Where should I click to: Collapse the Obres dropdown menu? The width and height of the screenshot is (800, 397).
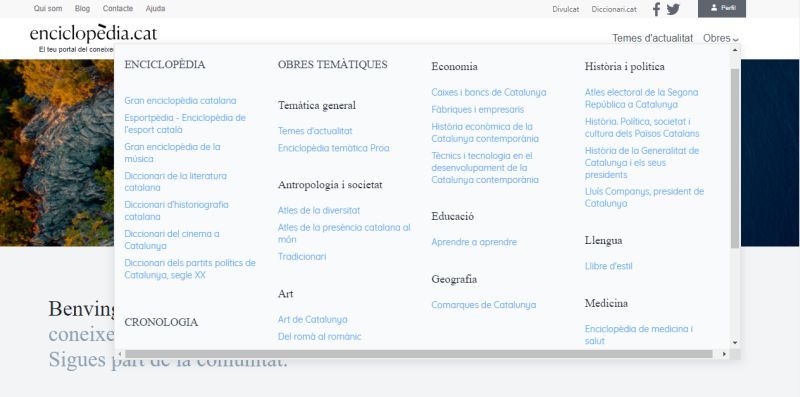click(721, 38)
